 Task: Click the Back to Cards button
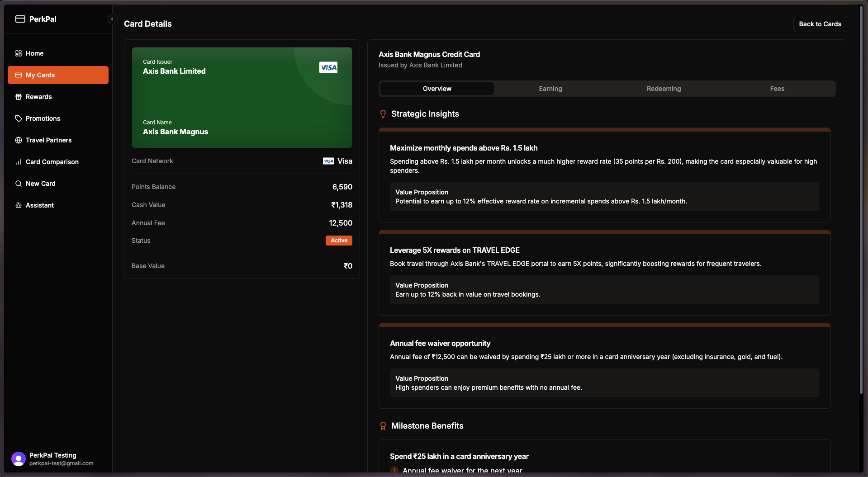tap(820, 24)
